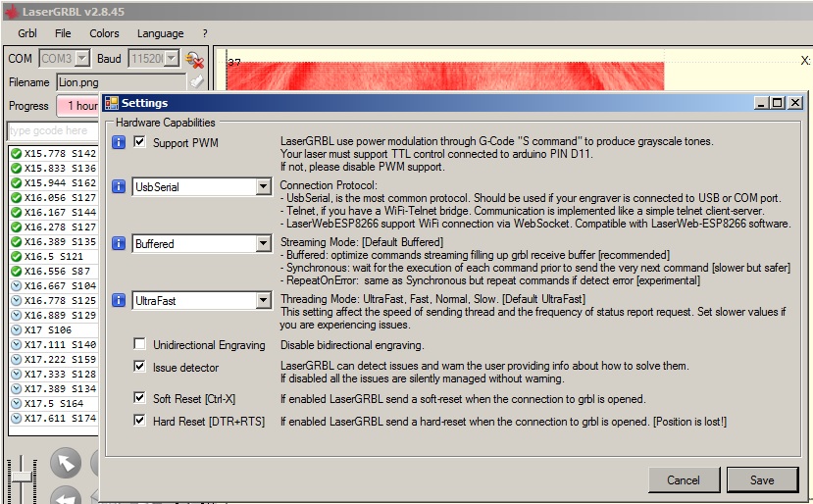Click the info icon beside Buffered dropdown

point(119,243)
